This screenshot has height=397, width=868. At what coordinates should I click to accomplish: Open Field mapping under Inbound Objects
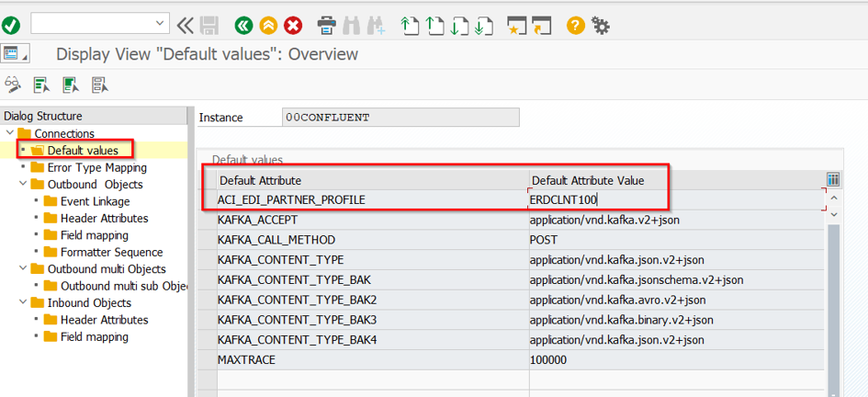point(94,336)
